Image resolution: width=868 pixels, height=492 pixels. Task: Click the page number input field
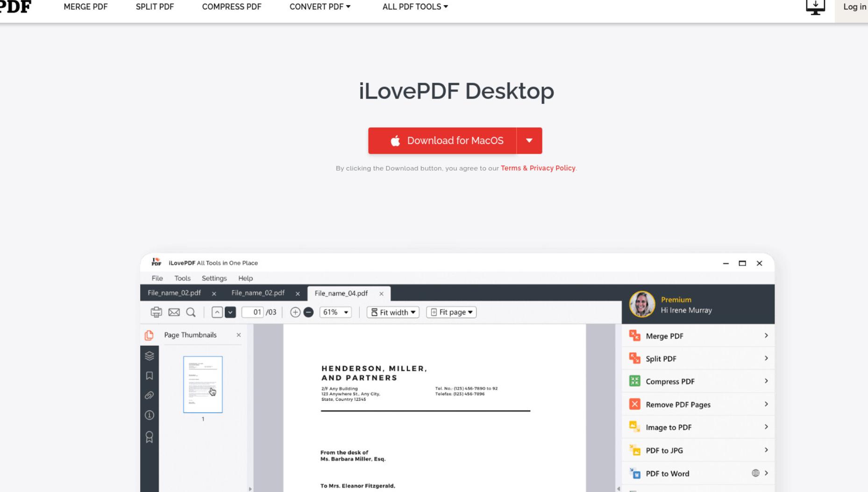point(252,312)
